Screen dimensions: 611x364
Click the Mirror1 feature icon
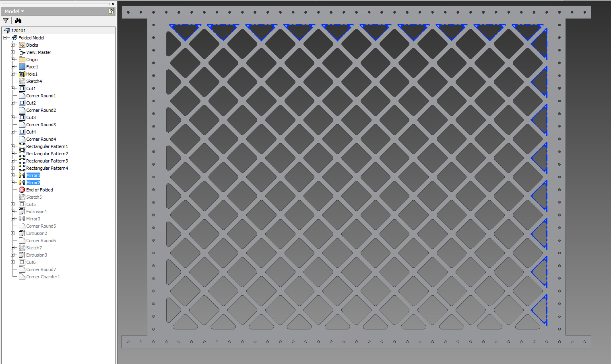[22, 175]
